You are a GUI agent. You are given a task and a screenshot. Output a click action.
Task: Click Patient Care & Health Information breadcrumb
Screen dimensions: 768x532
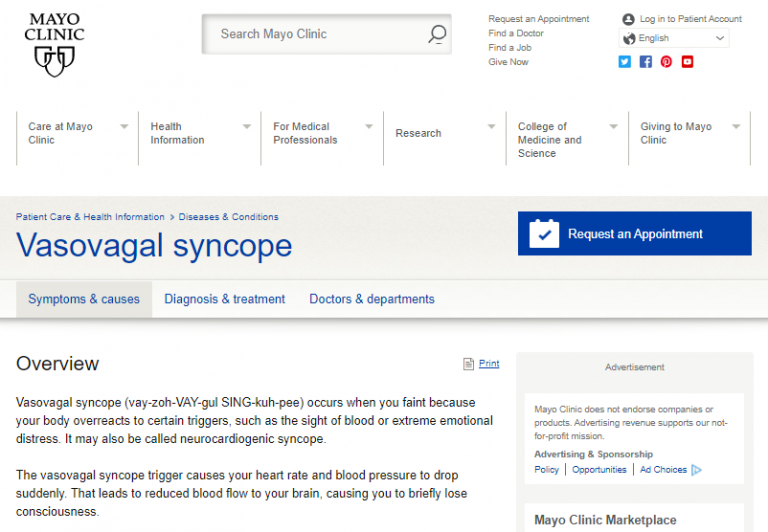click(90, 217)
